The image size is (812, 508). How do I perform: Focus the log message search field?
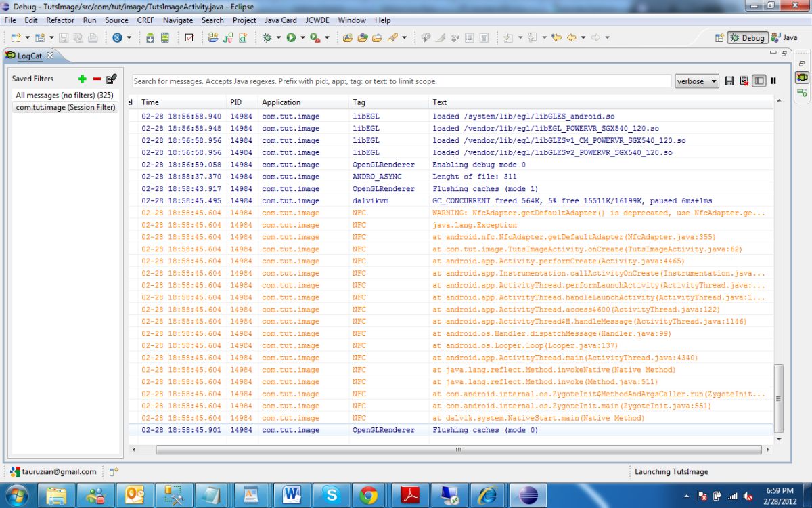click(401, 81)
